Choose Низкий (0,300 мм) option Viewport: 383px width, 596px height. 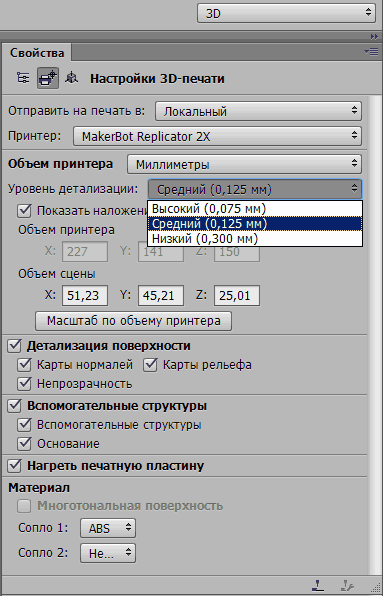point(255,238)
